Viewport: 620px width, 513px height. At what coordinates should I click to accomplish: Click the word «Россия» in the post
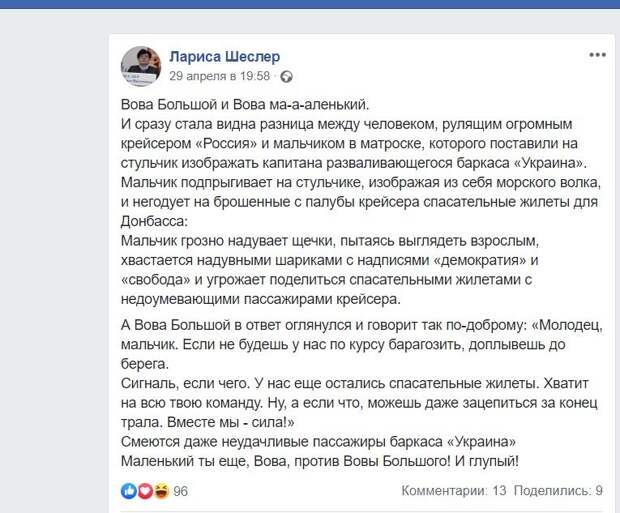(x=226, y=143)
